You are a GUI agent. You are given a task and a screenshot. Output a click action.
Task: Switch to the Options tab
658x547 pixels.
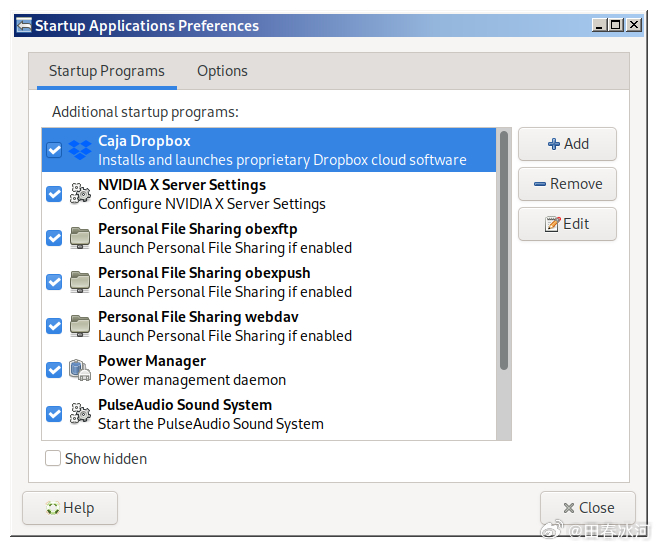(222, 71)
